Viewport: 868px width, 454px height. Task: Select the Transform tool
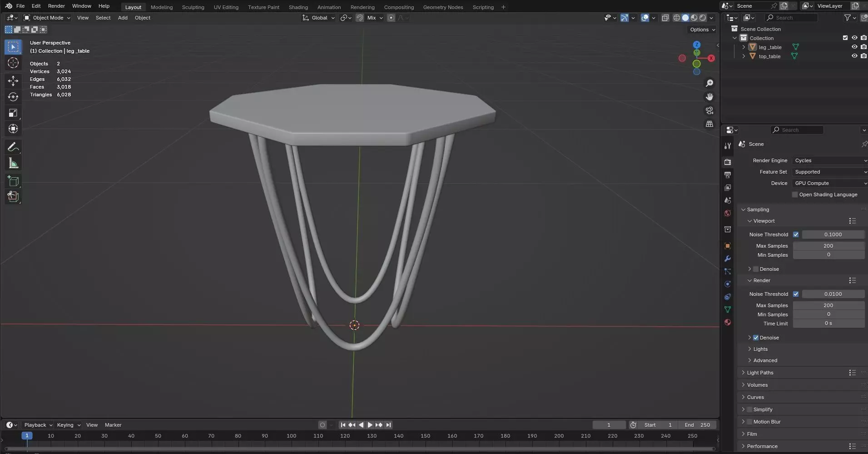click(x=13, y=129)
